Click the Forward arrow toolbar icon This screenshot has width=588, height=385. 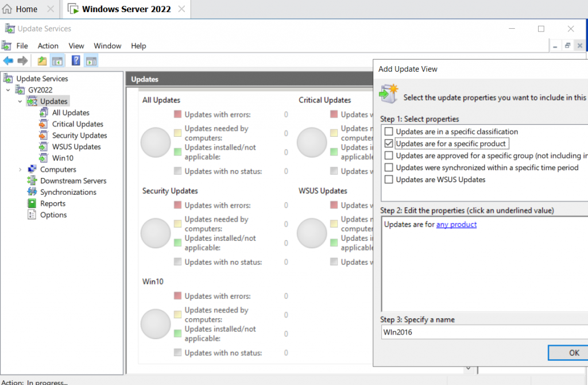(x=23, y=60)
